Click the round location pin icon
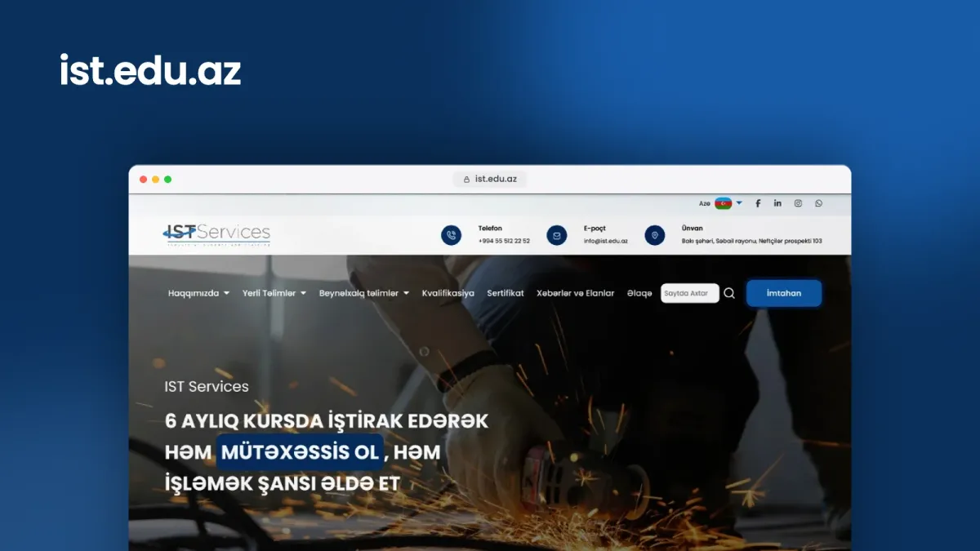Screen dimensions: 980x551 pyautogui.click(x=655, y=235)
